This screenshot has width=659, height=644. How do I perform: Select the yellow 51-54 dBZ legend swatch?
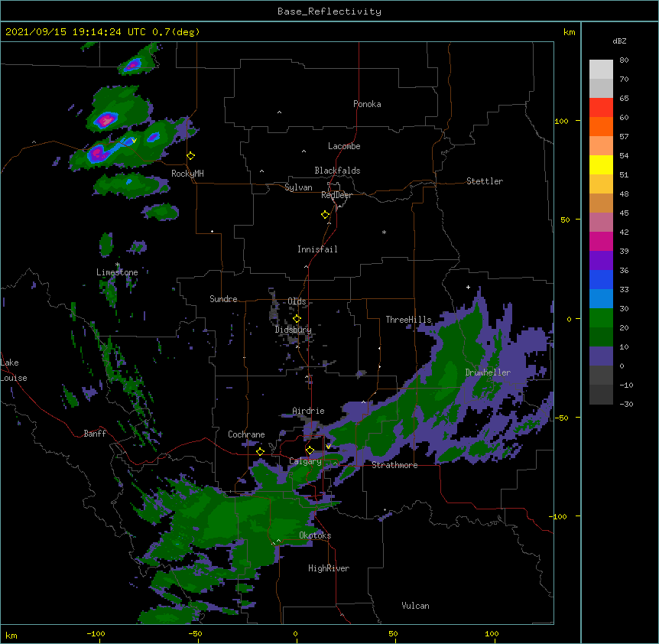coord(601,164)
